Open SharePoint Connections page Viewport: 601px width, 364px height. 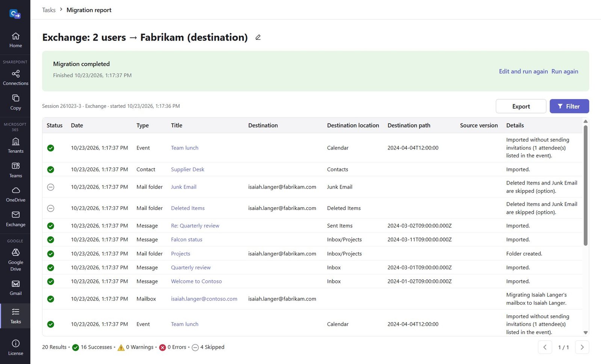15,78
